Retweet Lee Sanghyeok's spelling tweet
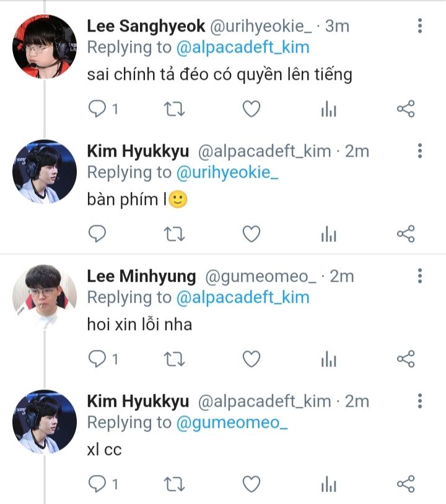Viewport: 446px width, 504px height. pyautogui.click(x=173, y=110)
